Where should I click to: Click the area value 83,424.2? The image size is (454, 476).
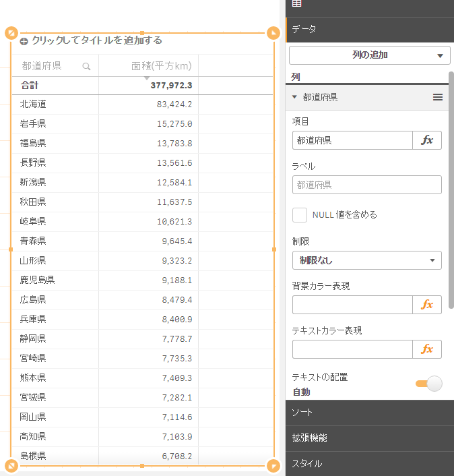point(174,105)
